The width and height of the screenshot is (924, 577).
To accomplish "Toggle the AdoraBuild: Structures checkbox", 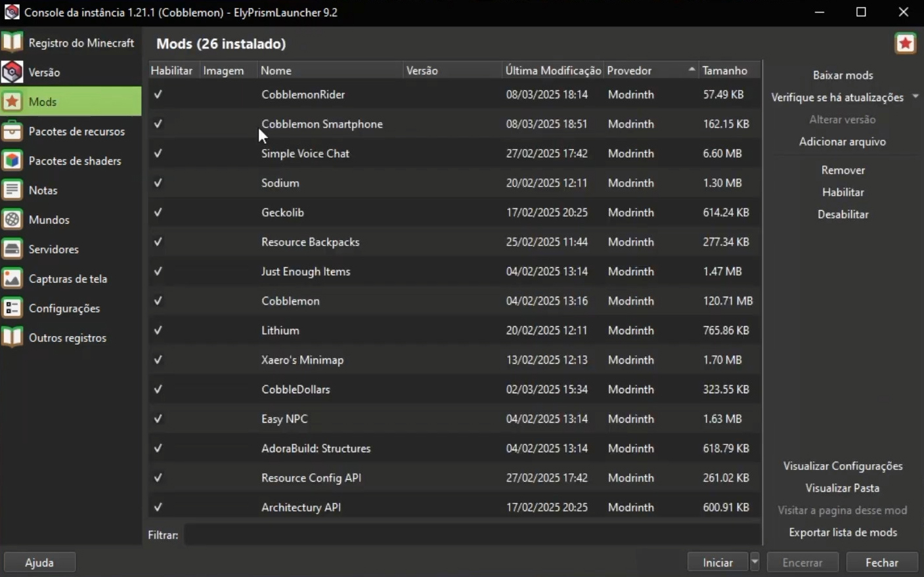I will coord(158,449).
